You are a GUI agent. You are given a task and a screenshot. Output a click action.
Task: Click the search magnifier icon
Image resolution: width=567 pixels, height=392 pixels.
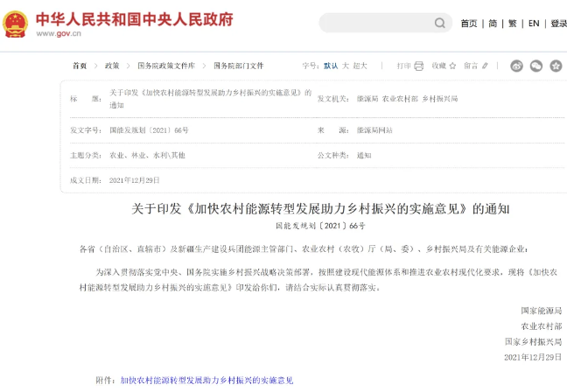coord(440,24)
